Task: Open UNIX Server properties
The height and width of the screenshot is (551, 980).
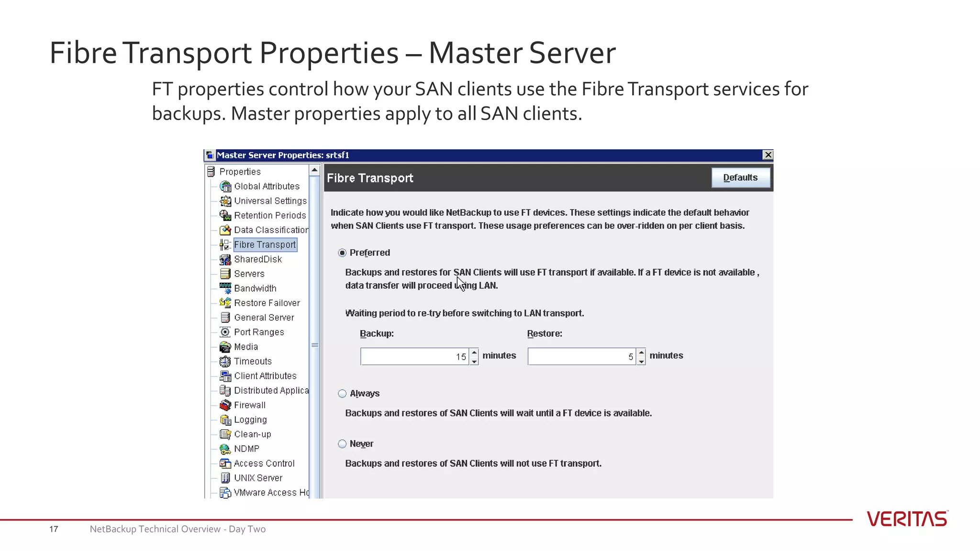Action: [258, 478]
